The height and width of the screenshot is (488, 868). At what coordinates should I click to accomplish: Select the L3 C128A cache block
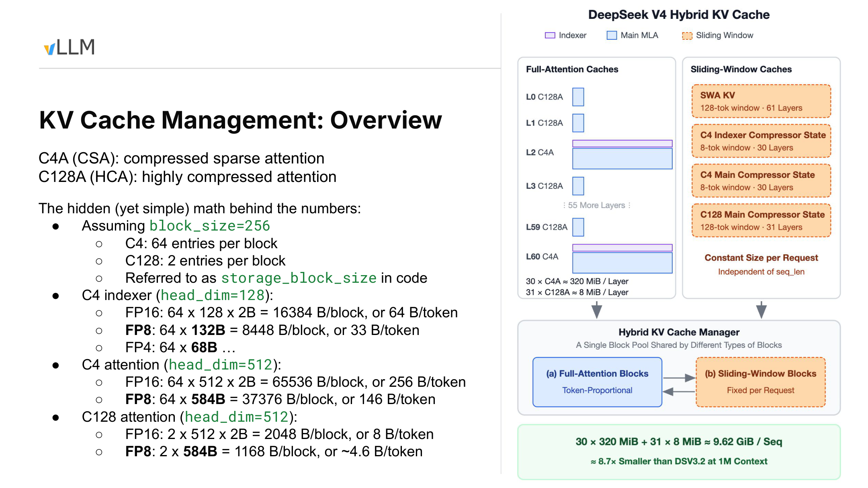tap(578, 186)
